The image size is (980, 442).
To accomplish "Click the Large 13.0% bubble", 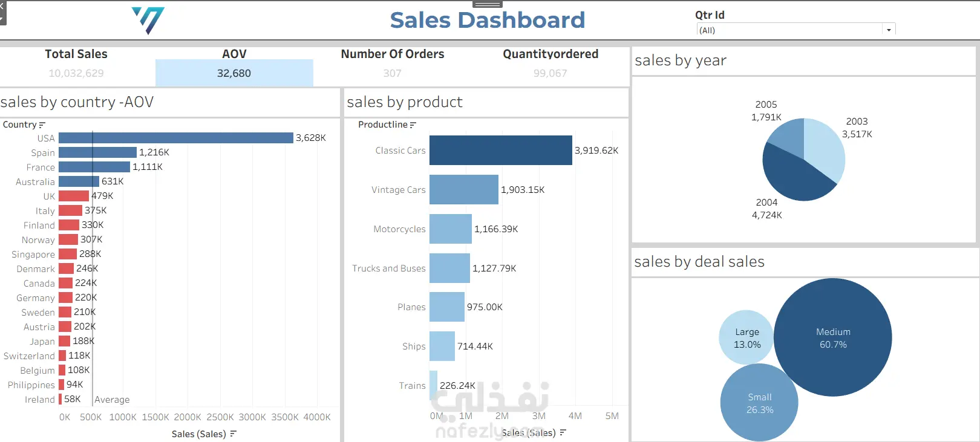I will pos(747,337).
